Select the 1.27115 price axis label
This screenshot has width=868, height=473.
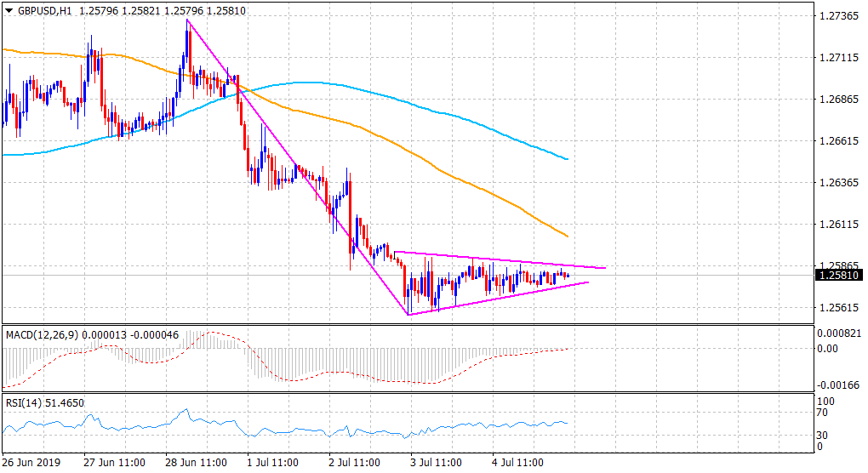(839, 58)
